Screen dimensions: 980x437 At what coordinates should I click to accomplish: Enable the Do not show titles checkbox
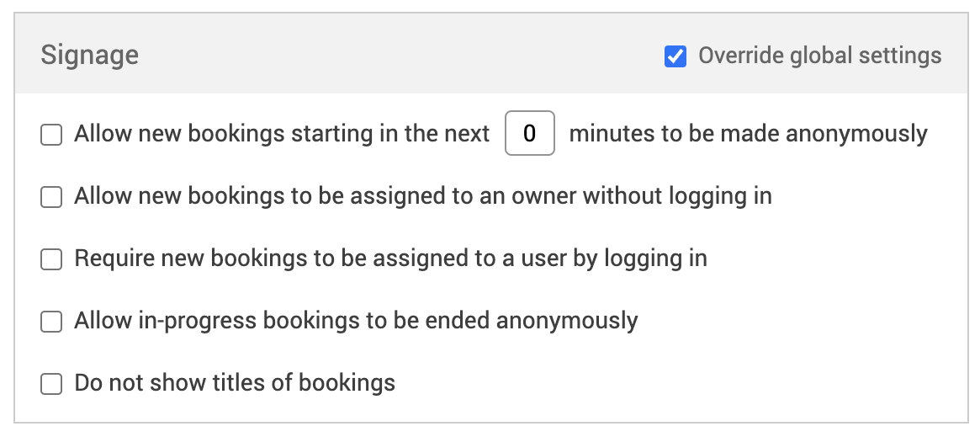coord(52,385)
